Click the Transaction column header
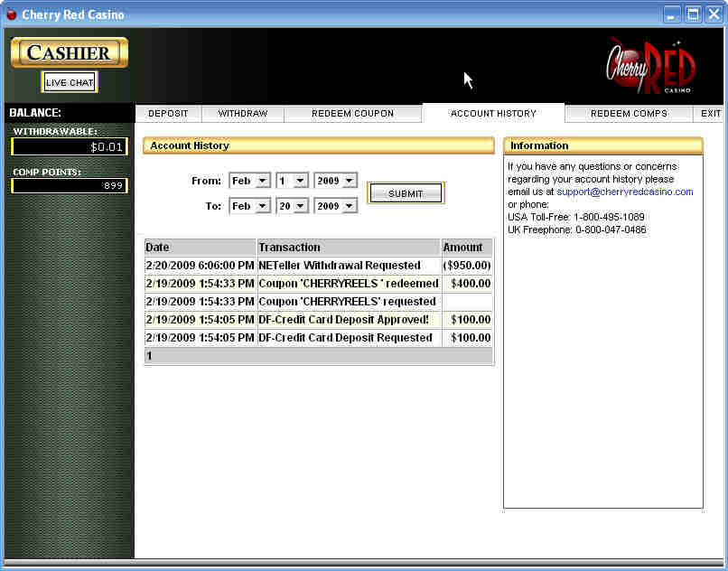The height and width of the screenshot is (571, 728). [x=349, y=248]
